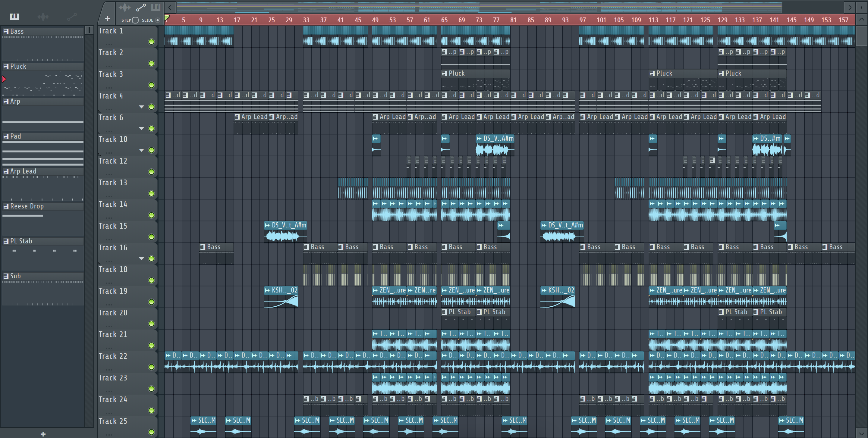Click the down arrow of the vertical scrollbar
Viewport: 868px width, 438px height.
(x=861, y=433)
